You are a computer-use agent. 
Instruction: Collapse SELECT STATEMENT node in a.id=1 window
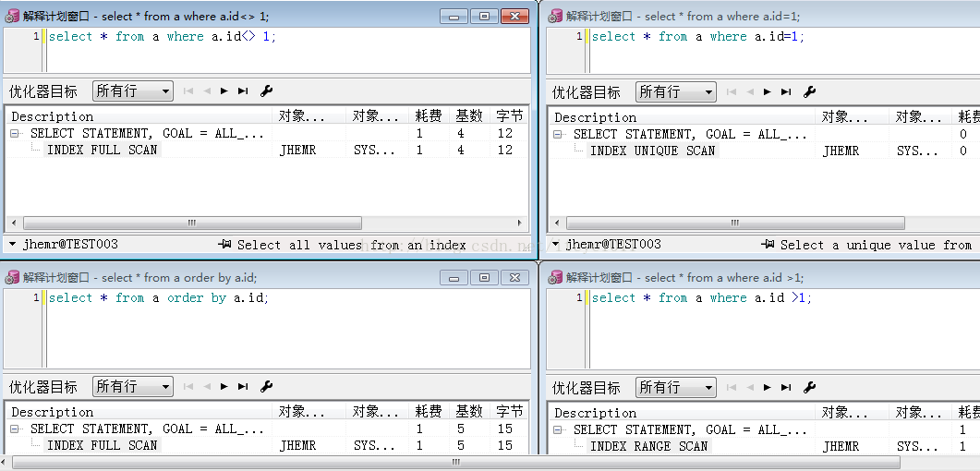click(x=559, y=134)
